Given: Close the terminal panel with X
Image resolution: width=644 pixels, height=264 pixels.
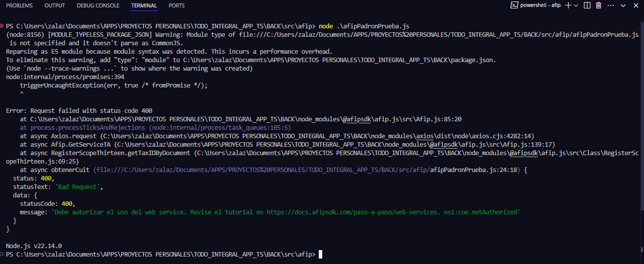Looking at the screenshot, I should (x=636, y=5).
